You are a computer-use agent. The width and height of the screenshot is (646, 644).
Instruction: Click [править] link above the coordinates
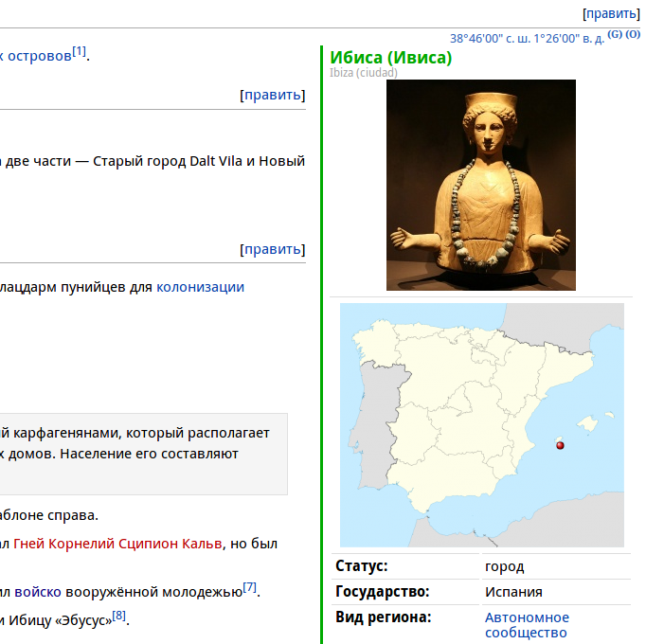611,13
